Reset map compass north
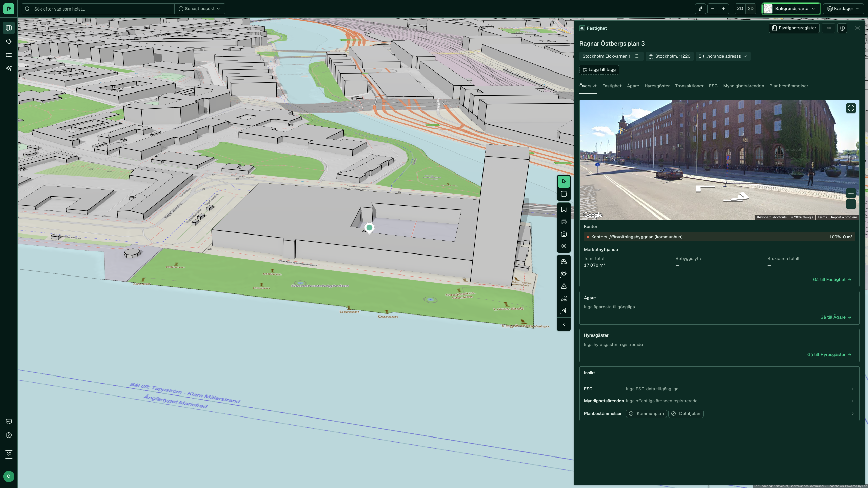 tap(701, 9)
